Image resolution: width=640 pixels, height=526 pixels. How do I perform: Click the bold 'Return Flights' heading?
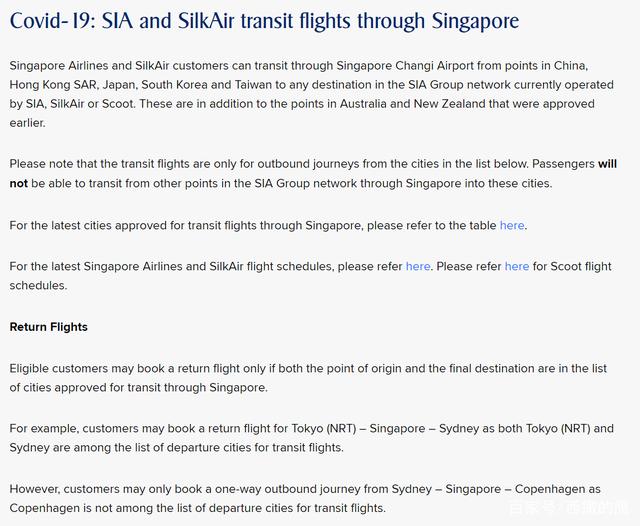[49, 327]
